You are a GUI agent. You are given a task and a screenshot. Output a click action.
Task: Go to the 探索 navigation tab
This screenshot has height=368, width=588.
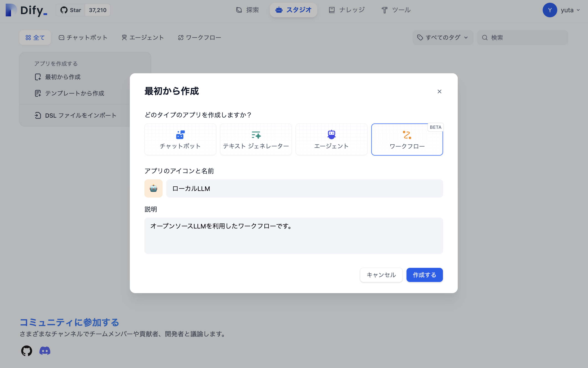point(247,10)
